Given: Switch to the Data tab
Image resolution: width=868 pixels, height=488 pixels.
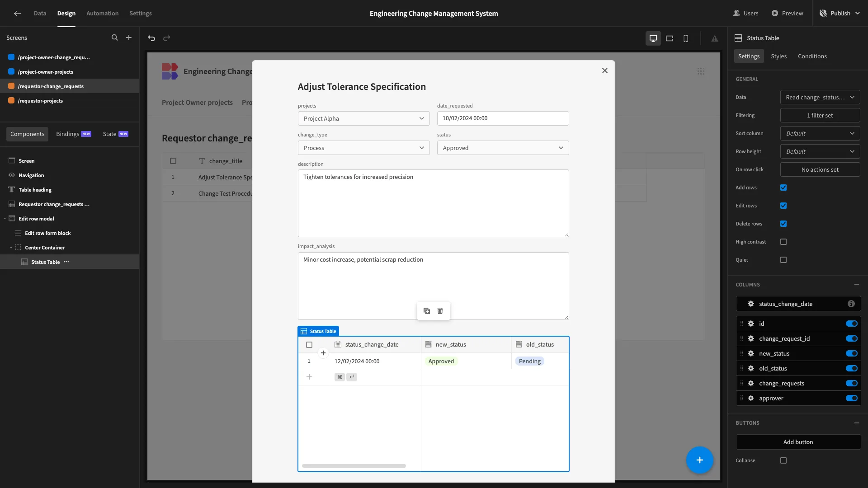Looking at the screenshot, I should [40, 13].
